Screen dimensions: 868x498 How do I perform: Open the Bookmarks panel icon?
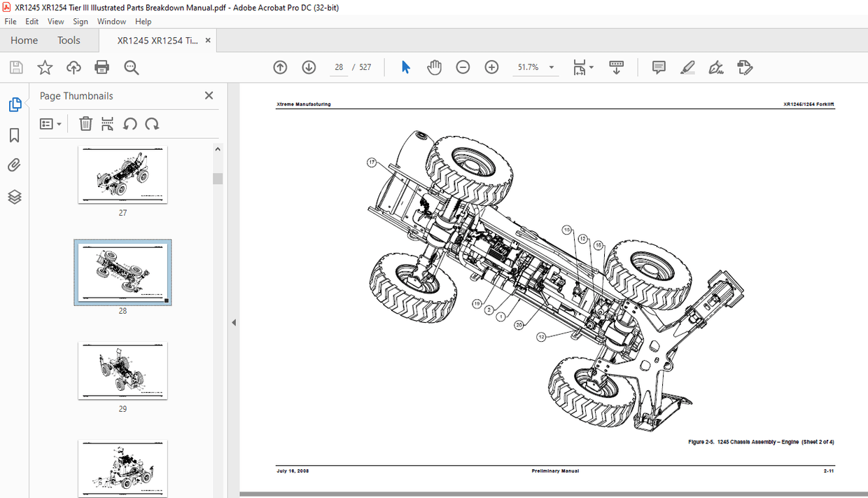(x=14, y=135)
